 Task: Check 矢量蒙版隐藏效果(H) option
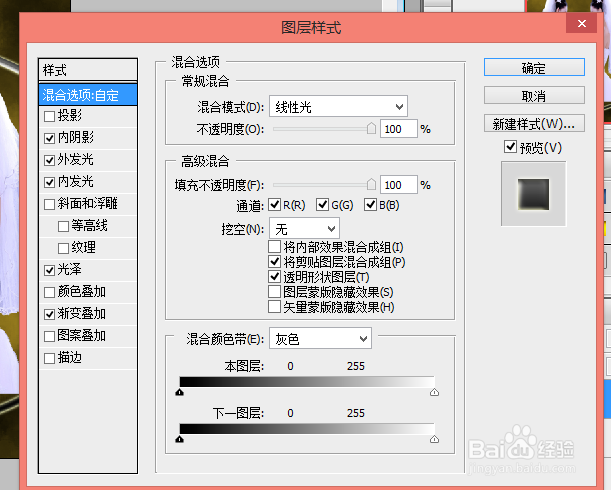click(274, 307)
